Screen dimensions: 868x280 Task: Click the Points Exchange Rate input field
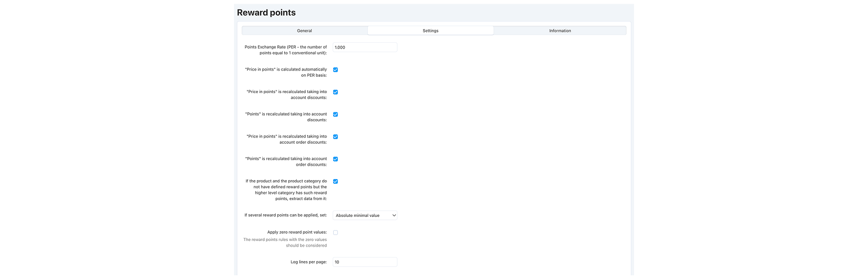pyautogui.click(x=365, y=48)
